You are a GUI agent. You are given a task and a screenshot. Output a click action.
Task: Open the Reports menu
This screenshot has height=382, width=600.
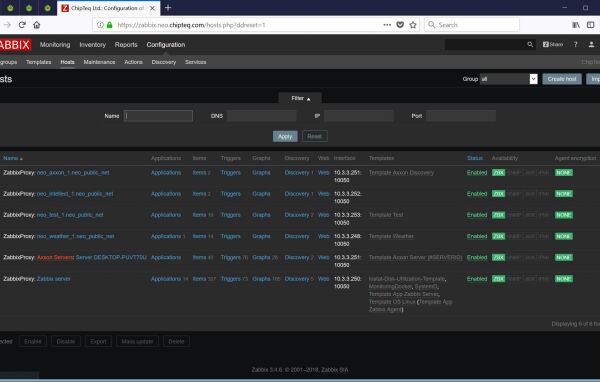click(x=126, y=45)
